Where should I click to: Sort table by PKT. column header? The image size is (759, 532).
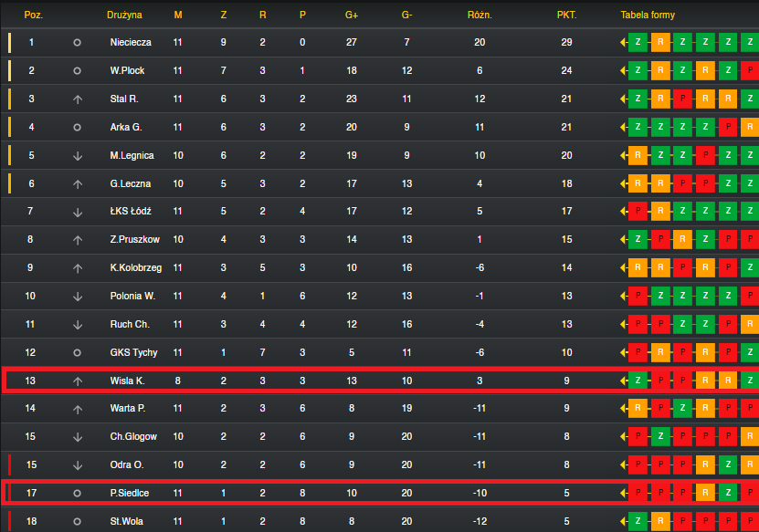[567, 15]
